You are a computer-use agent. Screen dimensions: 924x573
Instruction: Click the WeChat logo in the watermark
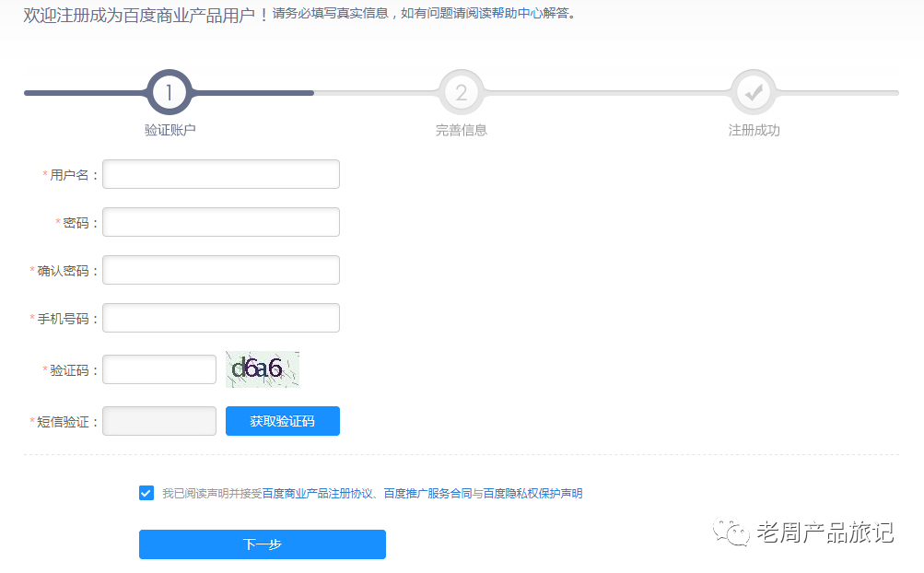coord(734,533)
